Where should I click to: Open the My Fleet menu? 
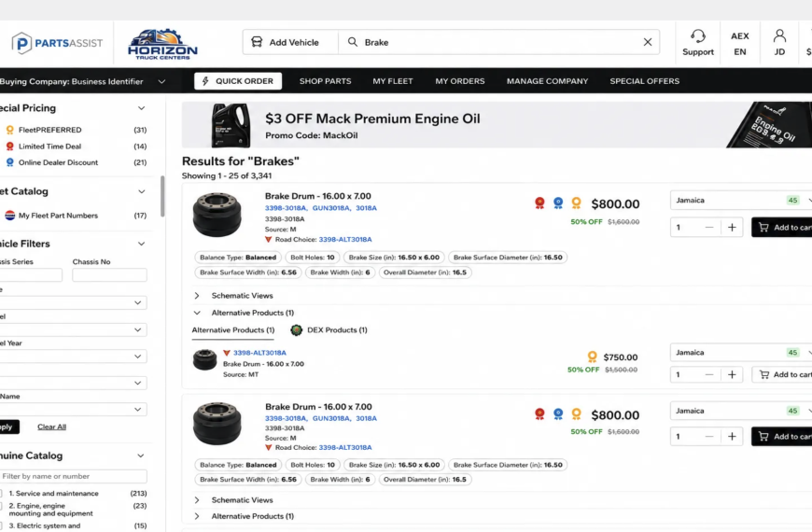[x=393, y=81]
